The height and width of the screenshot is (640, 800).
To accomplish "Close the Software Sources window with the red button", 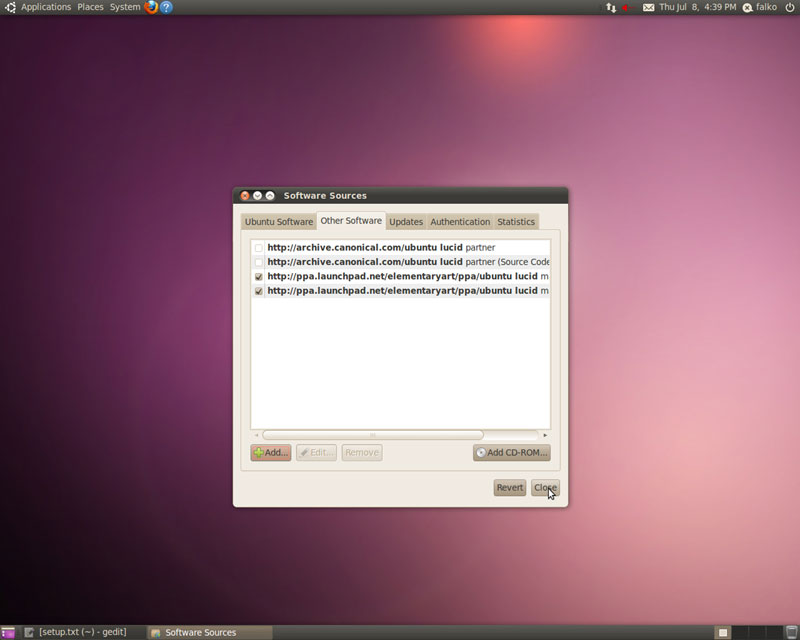I will [245, 195].
